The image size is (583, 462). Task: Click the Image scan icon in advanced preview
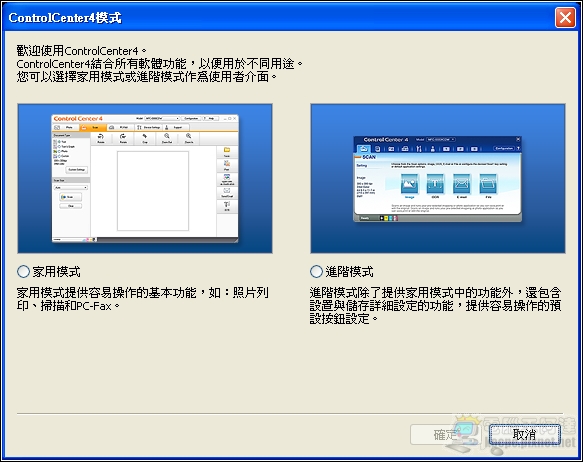pos(409,184)
